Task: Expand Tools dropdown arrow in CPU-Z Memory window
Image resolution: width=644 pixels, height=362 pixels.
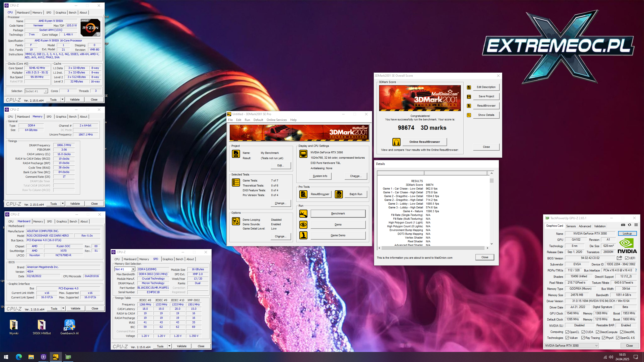Action: pos(63,204)
